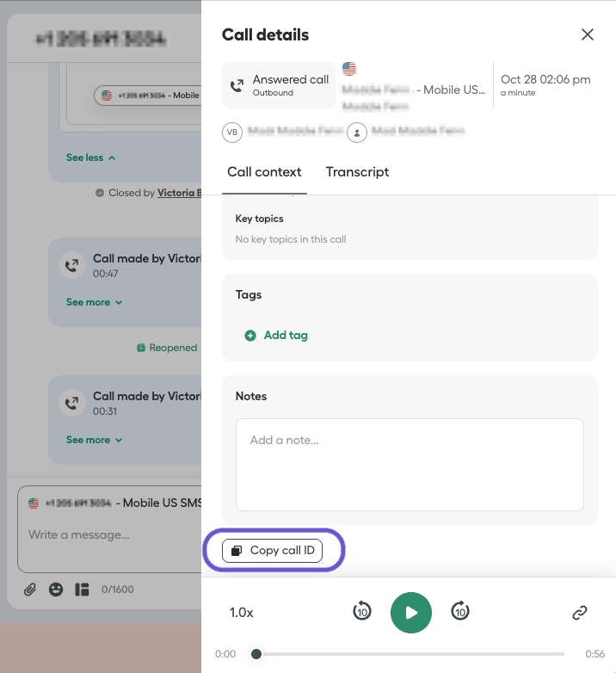Open the message templates icon
The width and height of the screenshot is (616, 673).
[82, 590]
